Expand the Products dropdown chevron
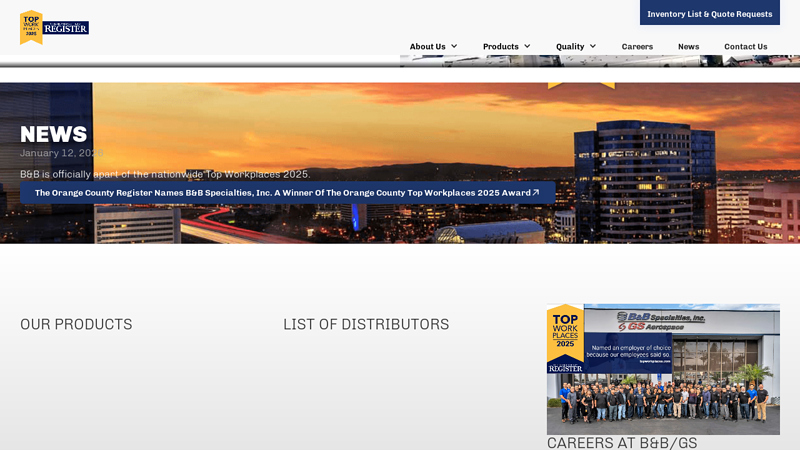The image size is (800, 450). coord(527,46)
